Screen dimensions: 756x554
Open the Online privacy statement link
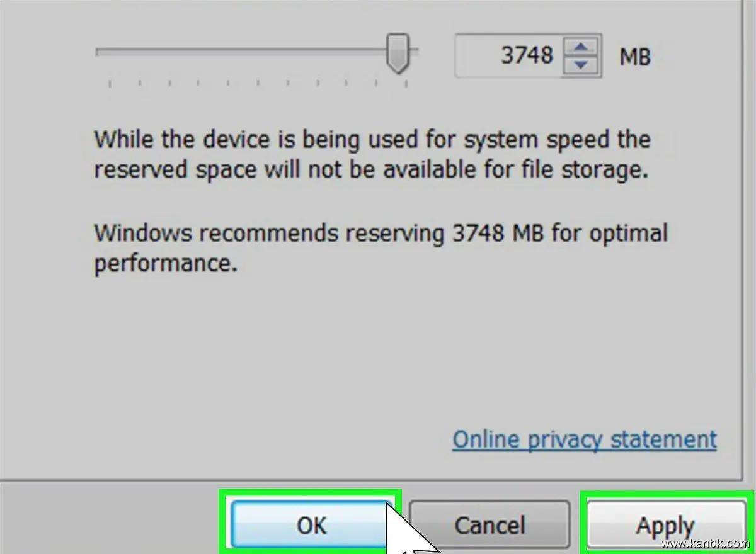click(x=584, y=439)
